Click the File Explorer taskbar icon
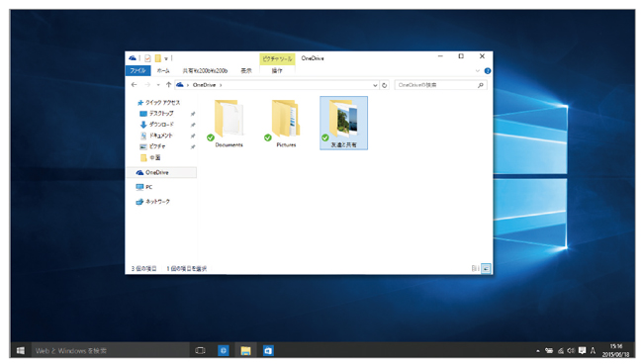The height and width of the screenshot is (364, 643). coord(245,350)
